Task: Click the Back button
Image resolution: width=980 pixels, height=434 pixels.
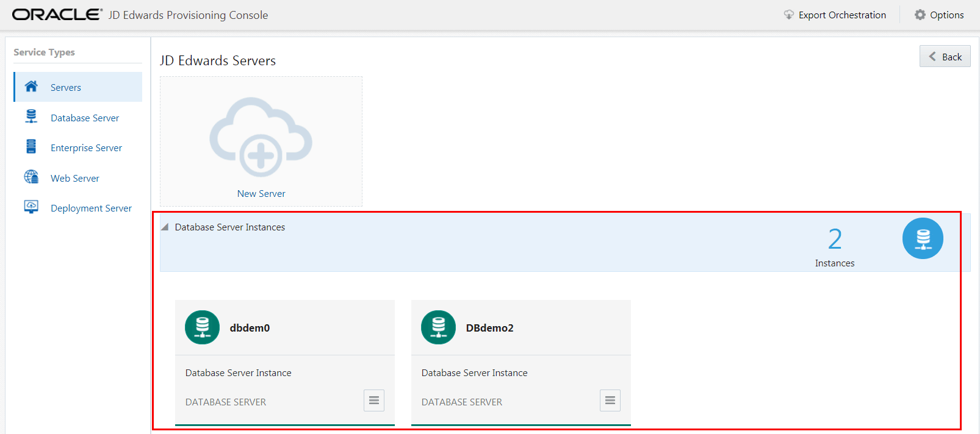Action: tap(945, 57)
